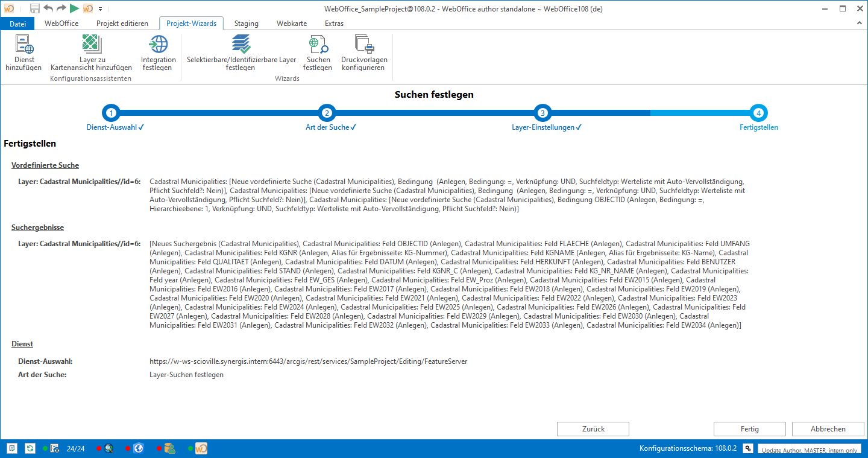This screenshot has height=458, width=868.
Task: Go to wizard step 2 Art der Suche
Action: (327, 113)
